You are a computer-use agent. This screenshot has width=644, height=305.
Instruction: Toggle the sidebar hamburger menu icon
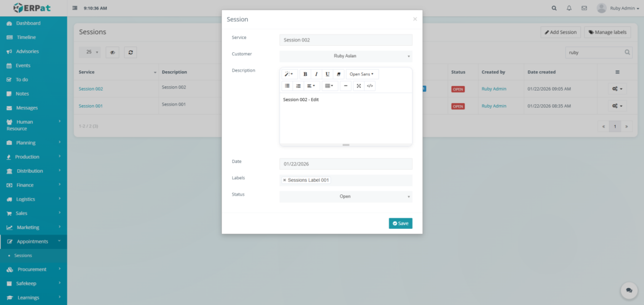pos(75,8)
